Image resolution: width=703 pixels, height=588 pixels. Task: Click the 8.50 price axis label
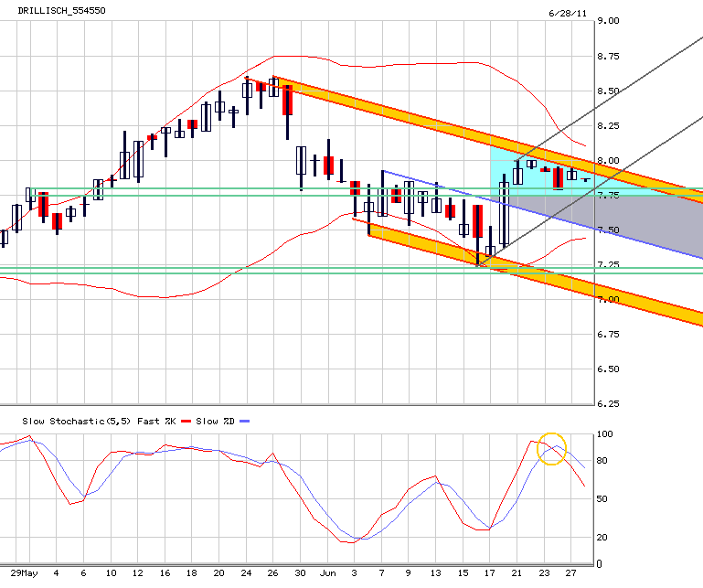click(608, 91)
